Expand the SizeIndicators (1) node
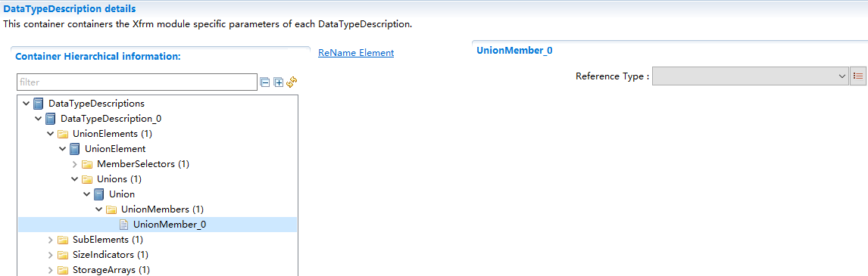 [x=51, y=255]
